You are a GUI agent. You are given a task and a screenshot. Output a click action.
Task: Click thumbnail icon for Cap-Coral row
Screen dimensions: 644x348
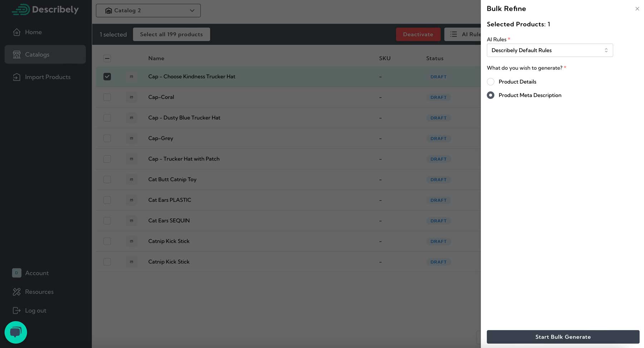click(131, 97)
